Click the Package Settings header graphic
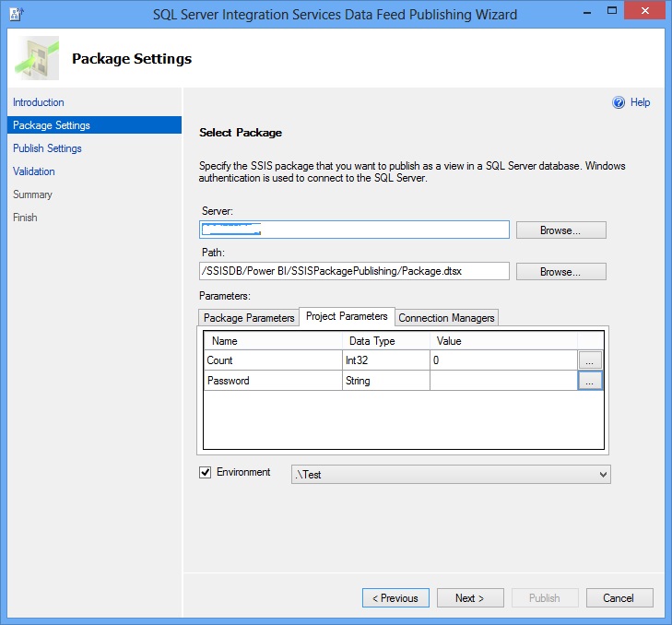The height and width of the screenshot is (625, 672). coord(37,58)
